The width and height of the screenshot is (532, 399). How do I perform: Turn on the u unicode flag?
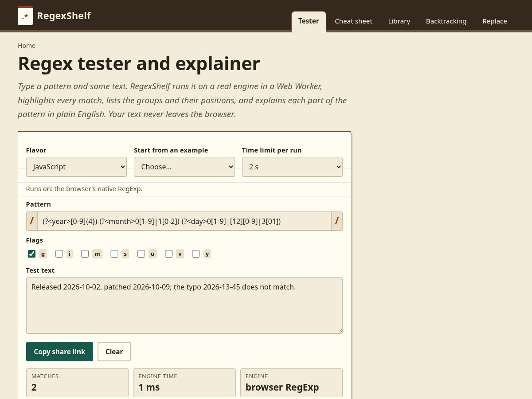click(x=141, y=254)
